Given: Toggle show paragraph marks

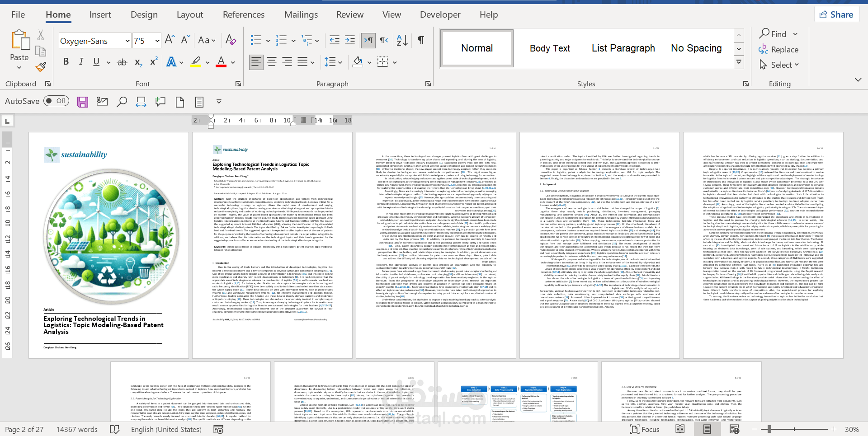Looking at the screenshot, I should click(x=421, y=40).
